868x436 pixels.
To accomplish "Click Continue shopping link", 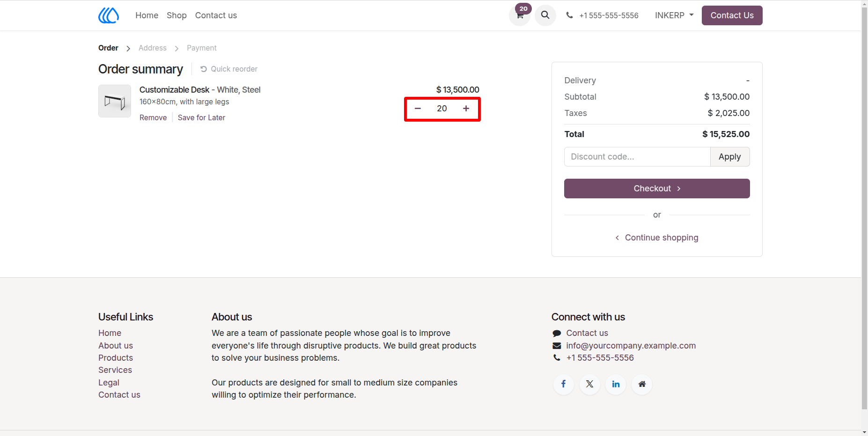I will coord(657,238).
